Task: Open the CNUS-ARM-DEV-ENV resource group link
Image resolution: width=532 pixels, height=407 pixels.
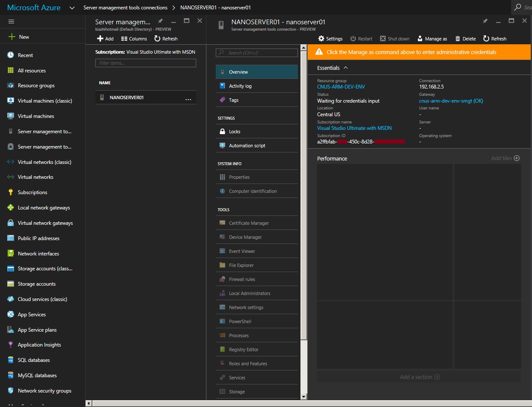Action: pyautogui.click(x=341, y=87)
